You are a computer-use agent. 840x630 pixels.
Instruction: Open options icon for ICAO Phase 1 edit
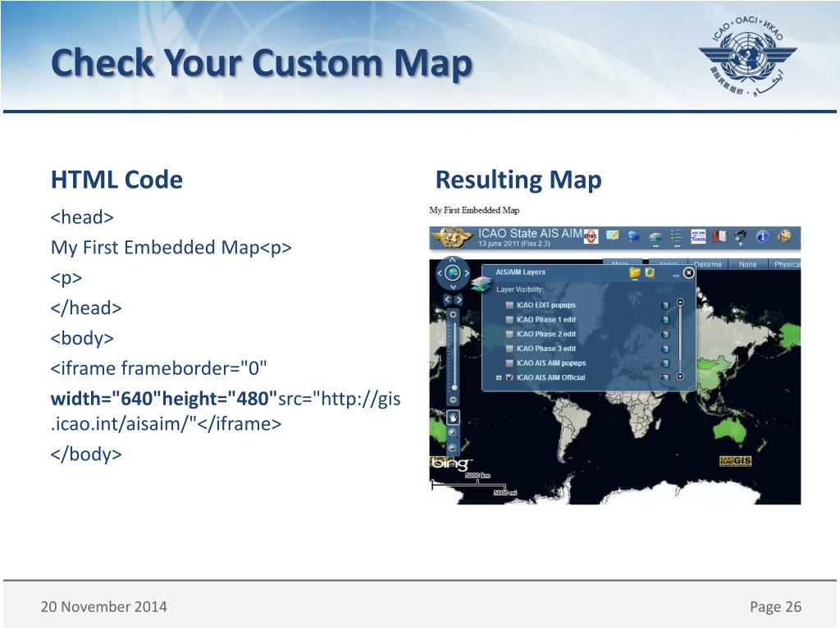665,320
